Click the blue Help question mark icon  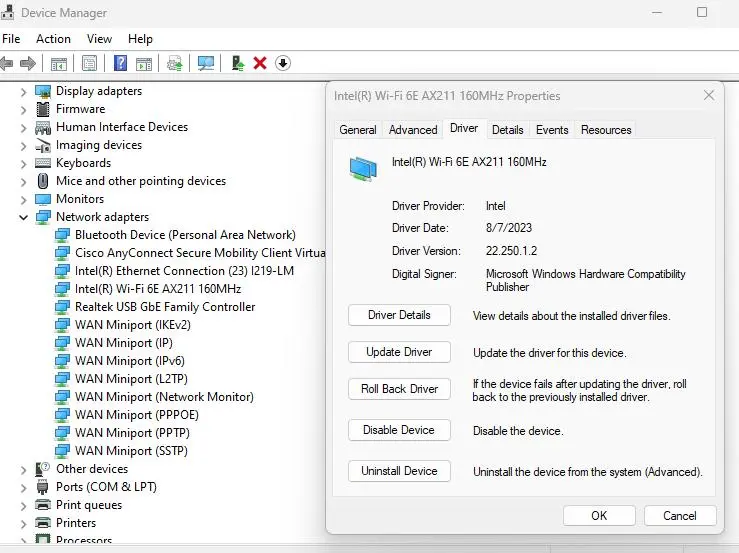121,63
